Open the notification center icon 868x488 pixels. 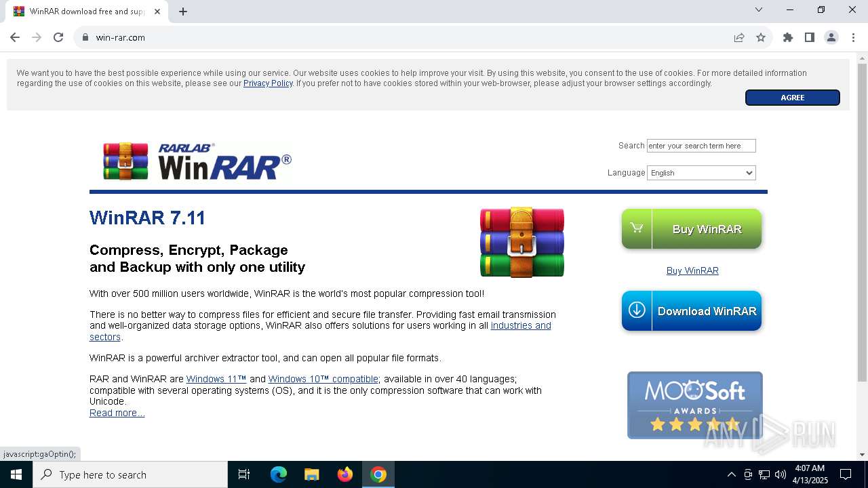point(846,474)
